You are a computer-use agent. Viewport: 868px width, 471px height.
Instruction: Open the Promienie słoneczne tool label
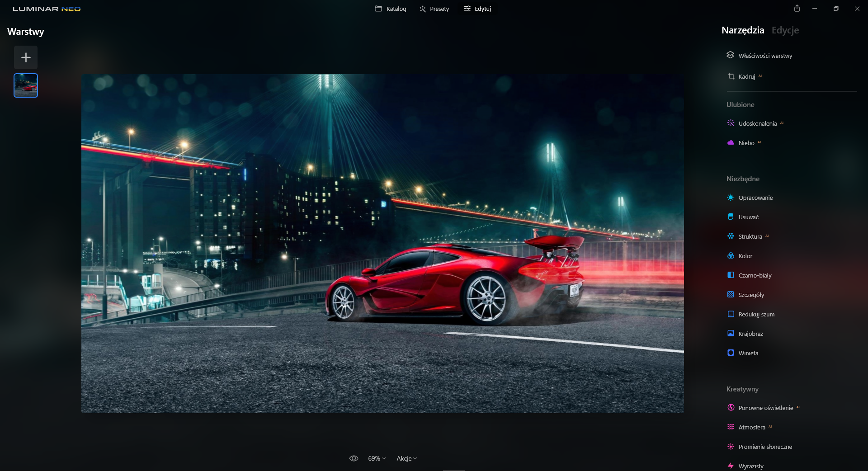[x=765, y=447]
